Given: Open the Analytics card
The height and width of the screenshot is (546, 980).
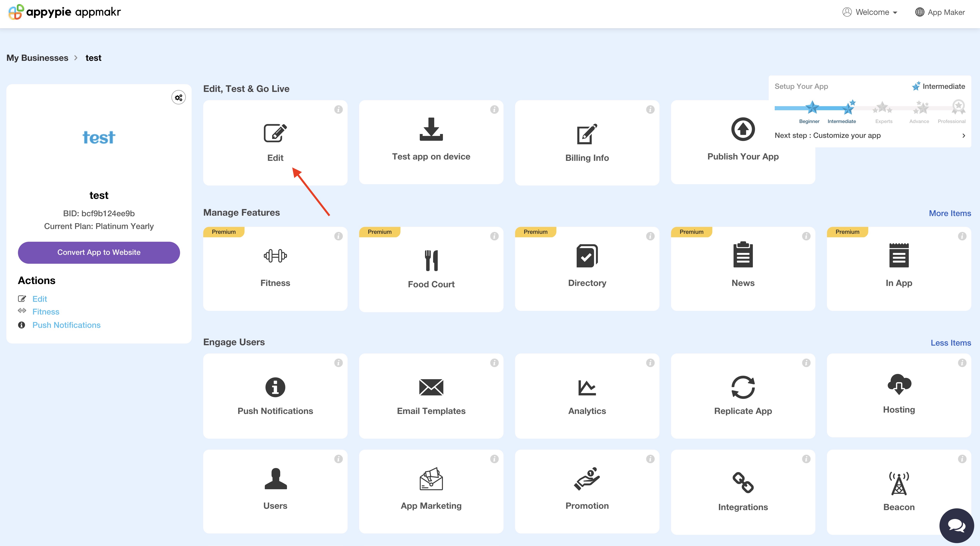Looking at the screenshot, I should (x=587, y=396).
